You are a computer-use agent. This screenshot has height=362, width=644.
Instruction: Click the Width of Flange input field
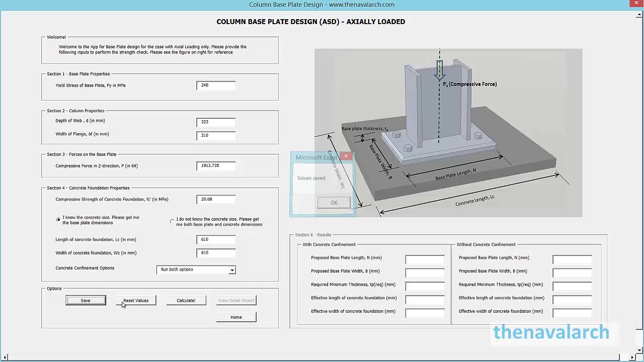(x=216, y=135)
